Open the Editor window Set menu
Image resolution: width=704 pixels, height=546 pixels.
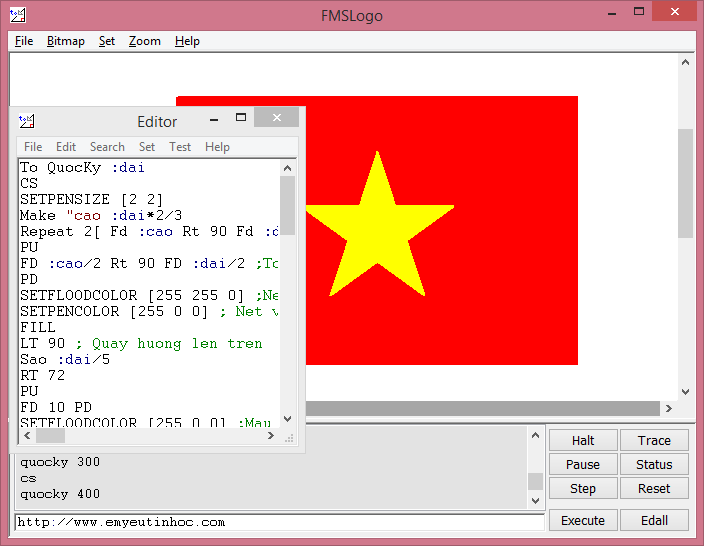(x=147, y=147)
